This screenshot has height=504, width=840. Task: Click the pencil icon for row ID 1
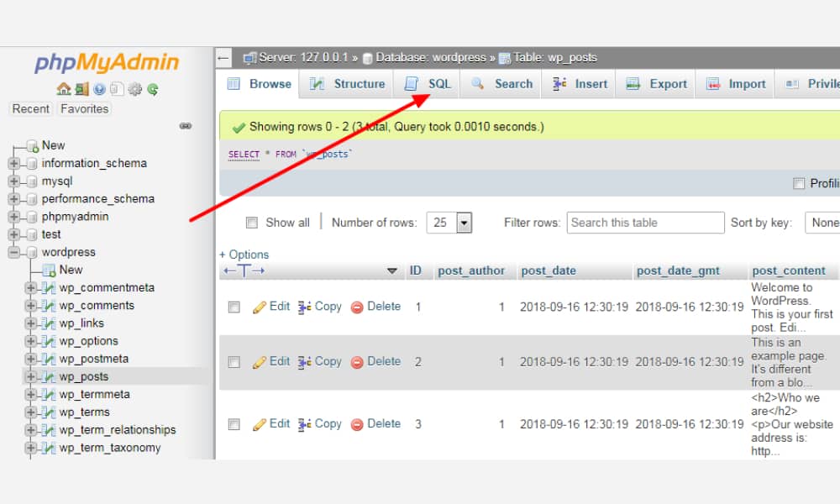coord(260,307)
